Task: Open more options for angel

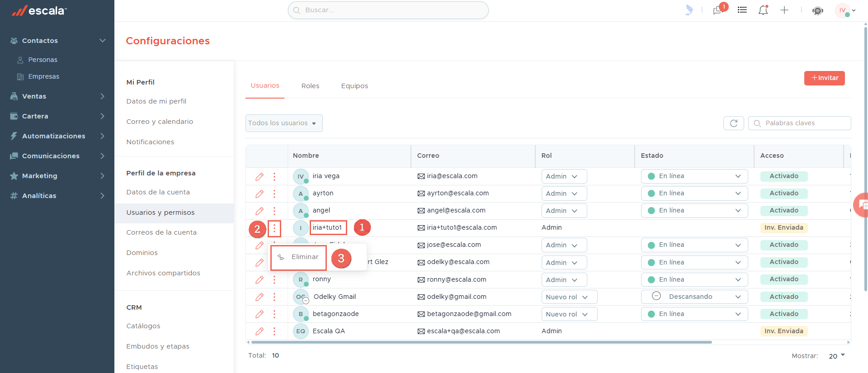Action: (274, 211)
